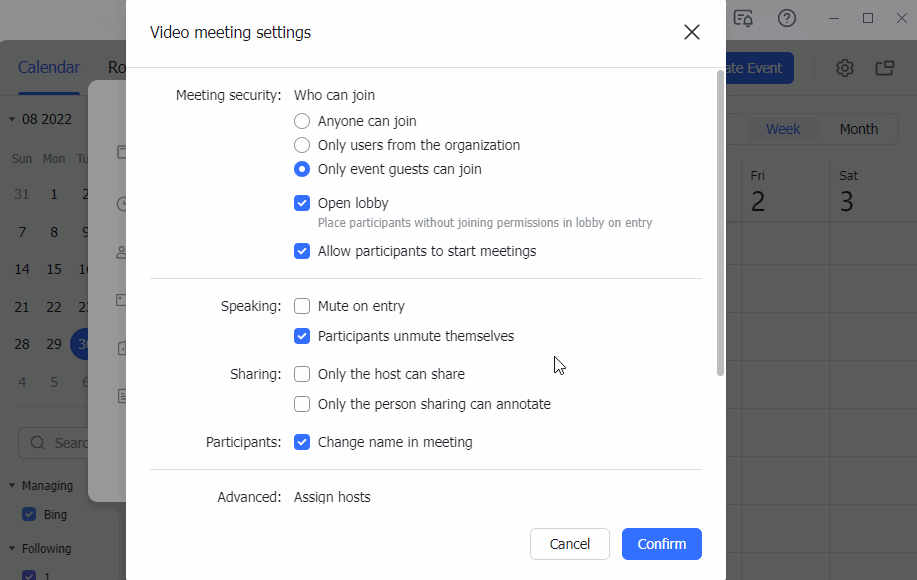Open the calendar settings gear icon
This screenshot has width=917, height=580.
(x=845, y=68)
